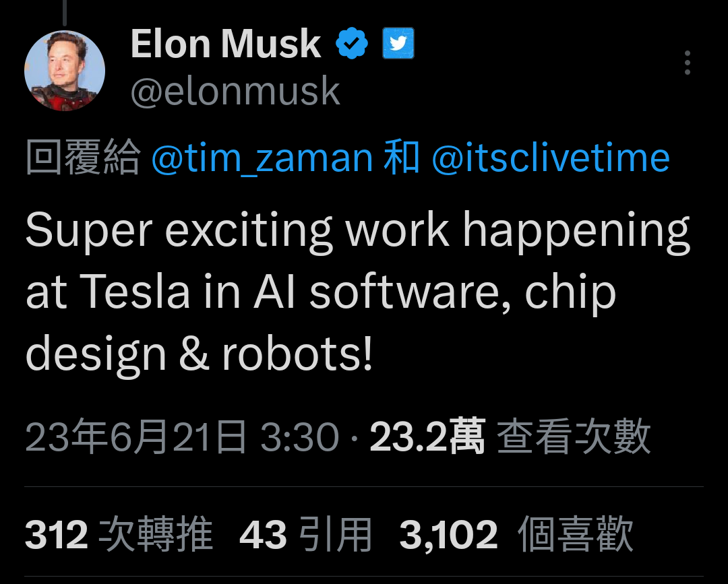Click the thread connector line above avatar

coord(65,13)
